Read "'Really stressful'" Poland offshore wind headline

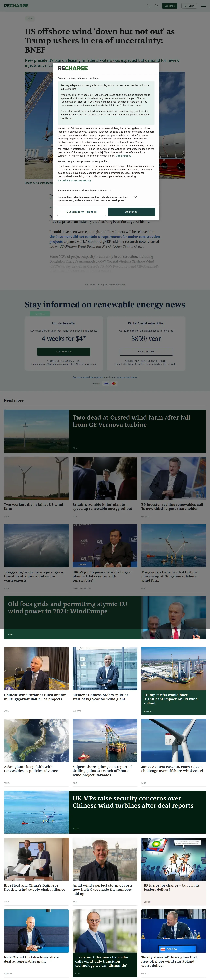point(169,961)
